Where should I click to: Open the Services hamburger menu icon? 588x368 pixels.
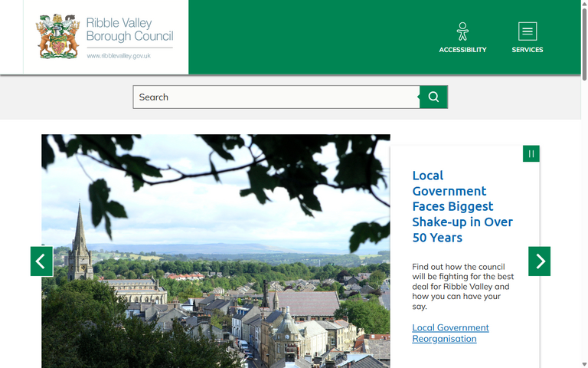pos(528,31)
